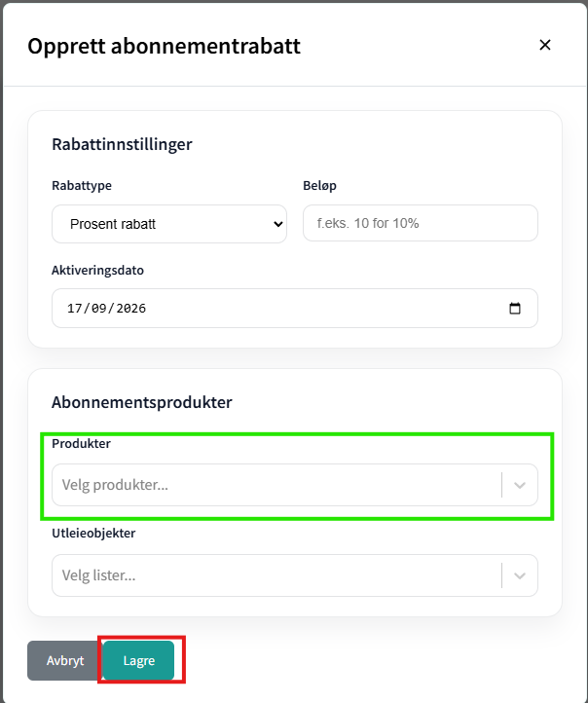Screen dimensions: 588x703
Task: Expand the Utleieobjekter chevron arrow
Action: (520, 575)
